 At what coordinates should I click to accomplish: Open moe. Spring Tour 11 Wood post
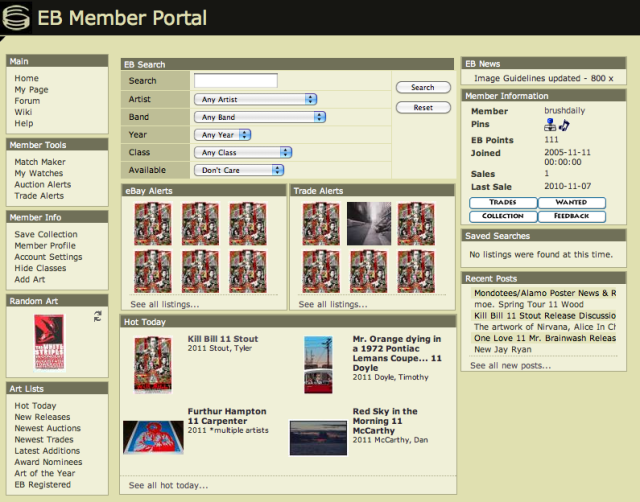pyautogui.click(x=529, y=304)
